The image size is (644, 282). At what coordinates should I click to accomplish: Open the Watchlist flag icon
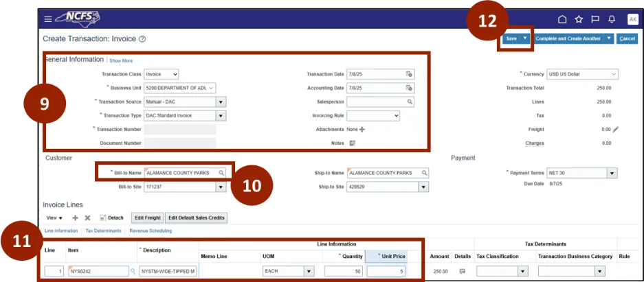(x=595, y=19)
